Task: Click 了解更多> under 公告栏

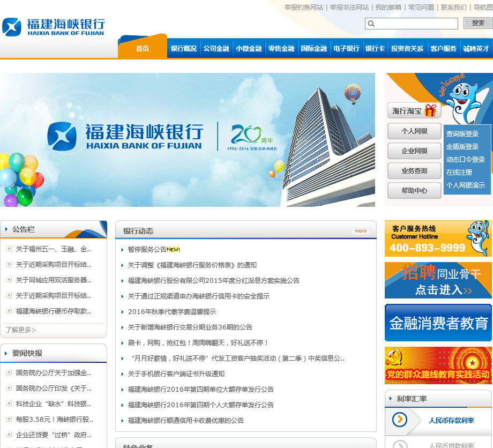Action: point(20,330)
